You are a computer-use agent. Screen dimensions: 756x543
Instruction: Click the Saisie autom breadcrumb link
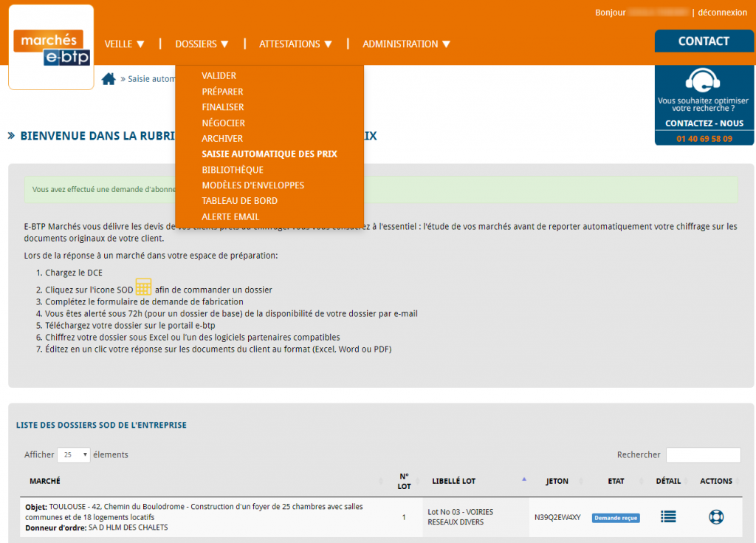click(x=151, y=78)
